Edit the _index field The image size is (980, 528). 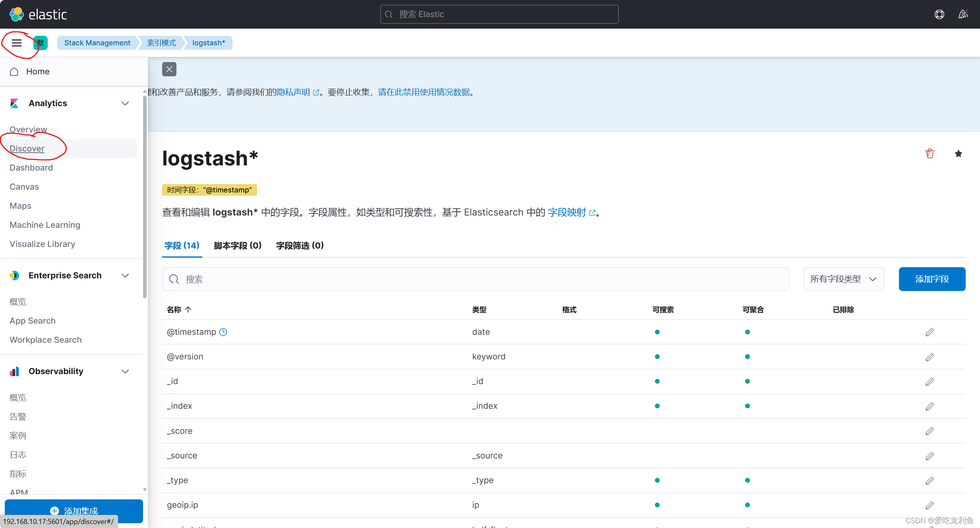click(930, 406)
